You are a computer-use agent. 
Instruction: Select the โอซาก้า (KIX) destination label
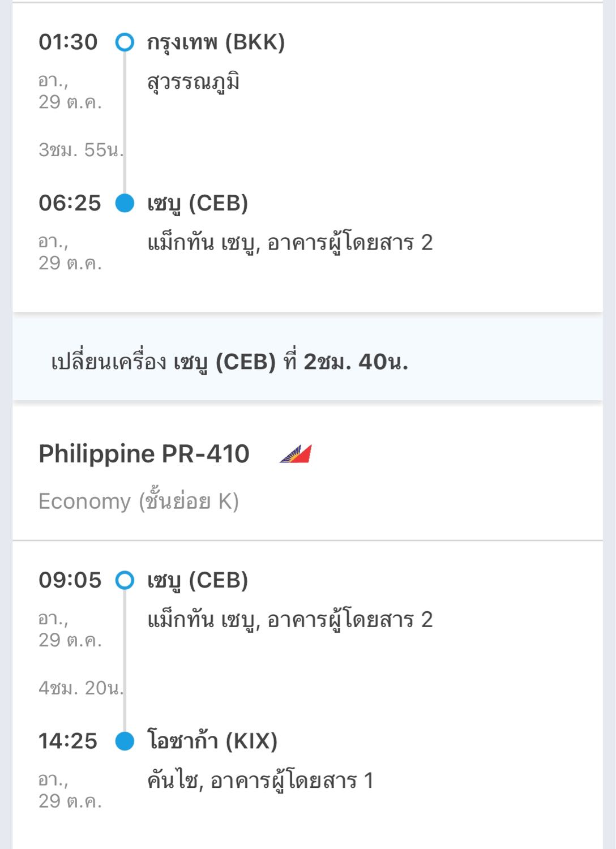212,741
